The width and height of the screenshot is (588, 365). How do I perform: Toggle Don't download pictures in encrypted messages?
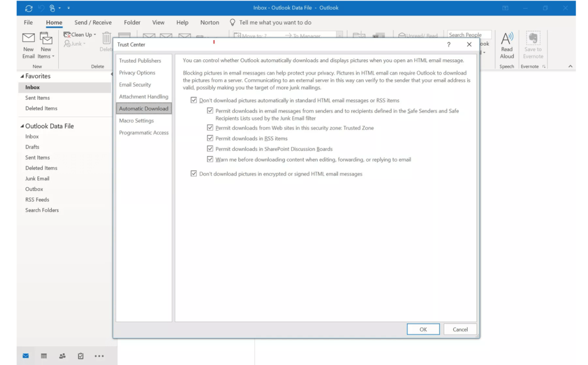point(194,173)
